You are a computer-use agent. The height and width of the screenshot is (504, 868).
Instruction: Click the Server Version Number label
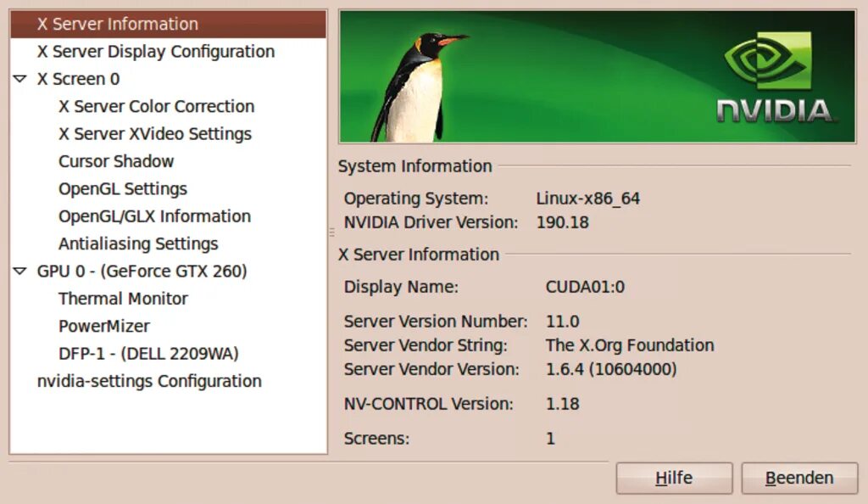pos(436,322)
